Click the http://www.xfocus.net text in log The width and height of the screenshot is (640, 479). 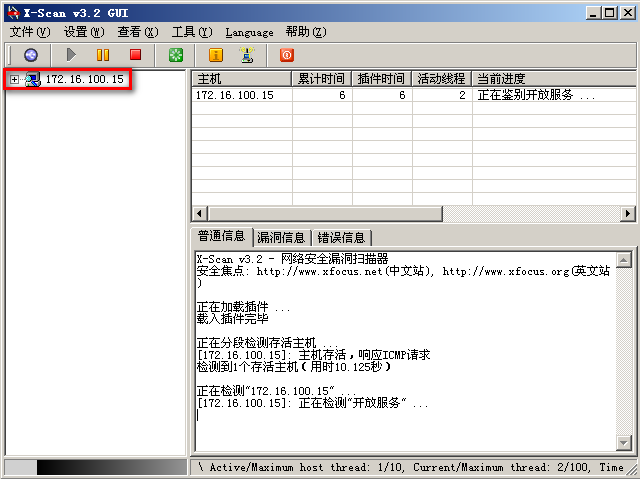click(319, 271)
